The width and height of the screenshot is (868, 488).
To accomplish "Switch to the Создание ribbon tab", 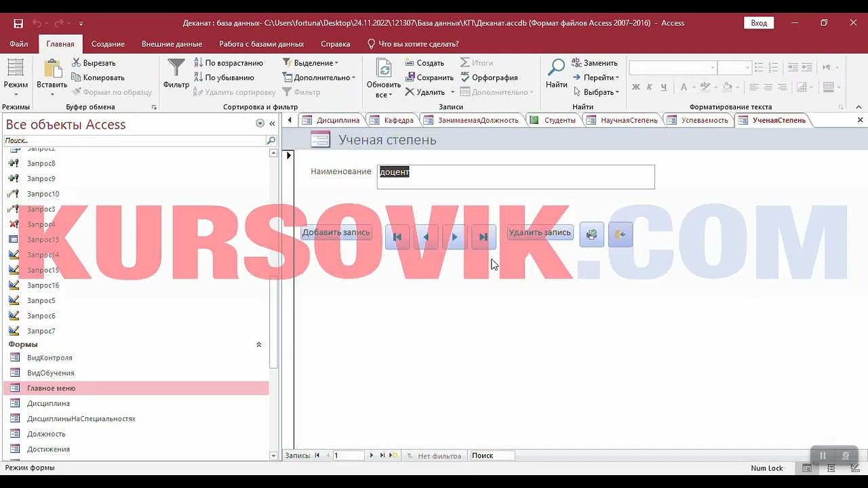I will click(108, 44).
